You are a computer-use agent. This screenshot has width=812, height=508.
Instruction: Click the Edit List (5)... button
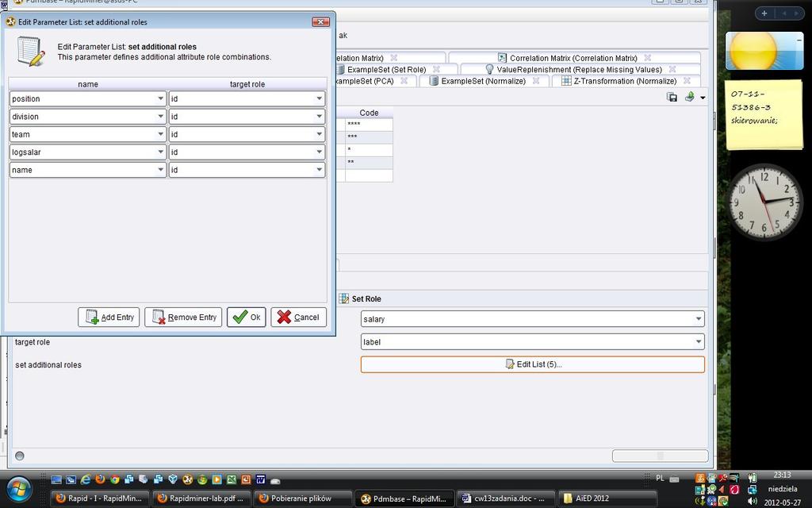(x=532, y=364)
